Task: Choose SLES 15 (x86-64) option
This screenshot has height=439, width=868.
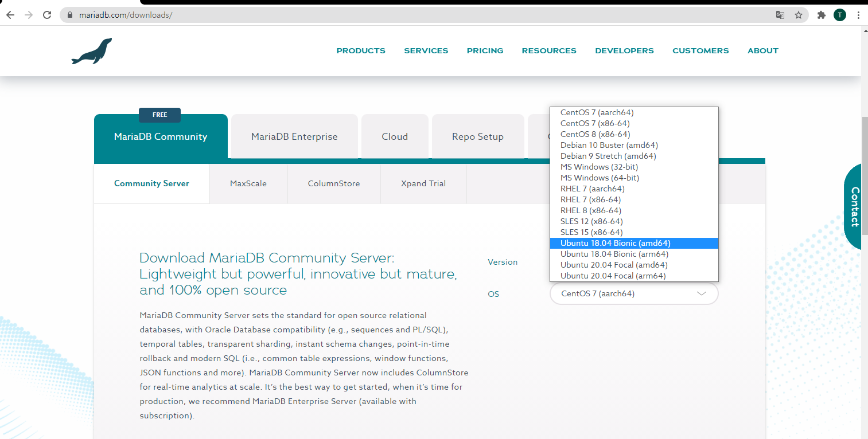Action: click(634, 232)
